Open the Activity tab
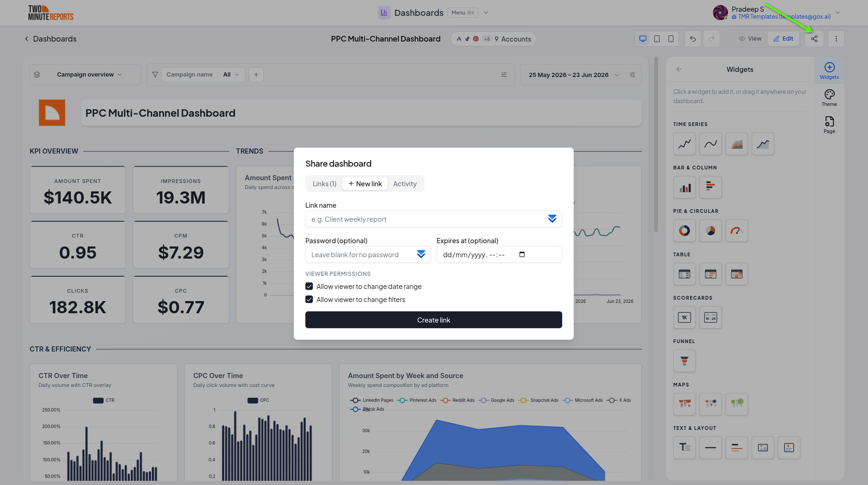Screen dimensions: 868x485 click(x=405, y=183)
